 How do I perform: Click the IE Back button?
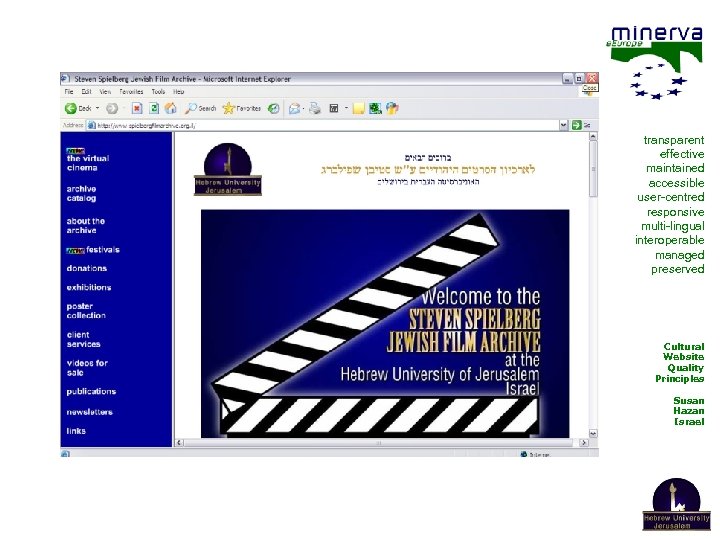pos(78,108)
